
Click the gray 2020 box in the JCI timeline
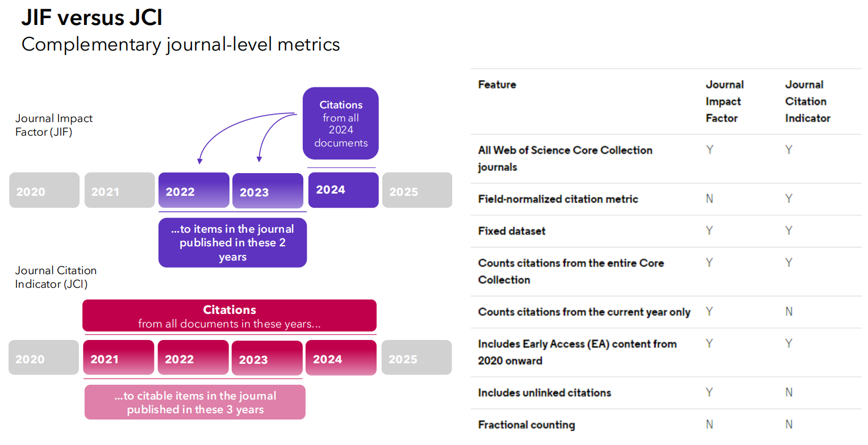pyautogui.click(x=44, y=358)
